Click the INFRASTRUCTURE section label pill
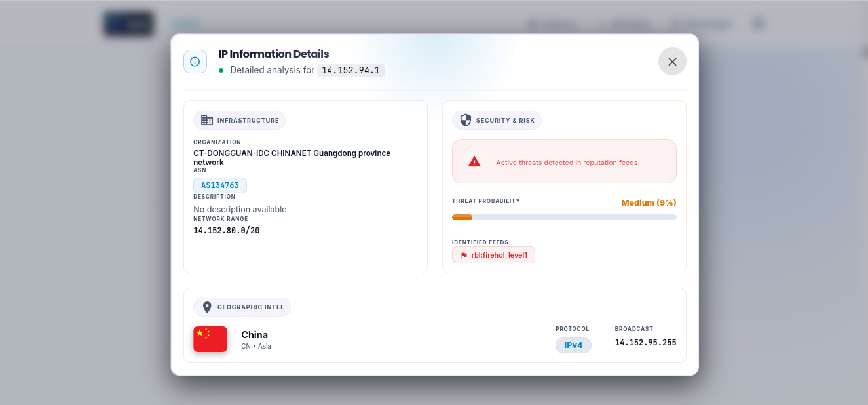This screenshot has width=868, height=405. pyautogui.click(x=239, y=120)
